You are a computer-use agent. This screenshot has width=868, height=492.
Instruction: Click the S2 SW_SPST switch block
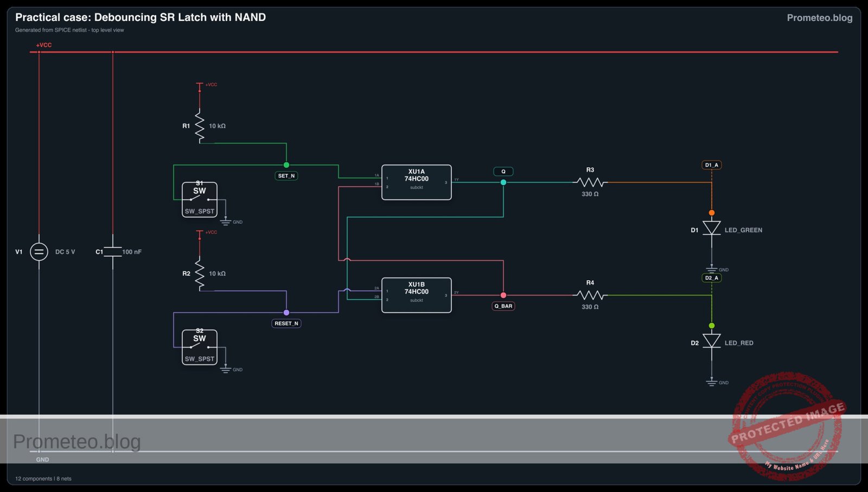[200, 347]
